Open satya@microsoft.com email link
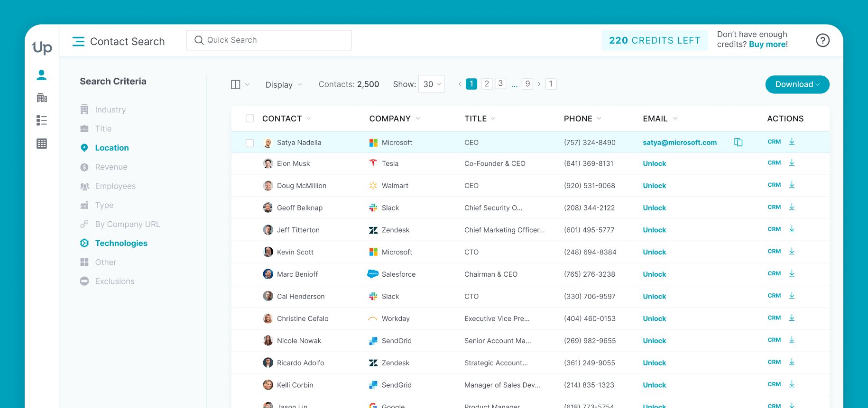Viewport: 868px width, 408px height. click(680, 143)
